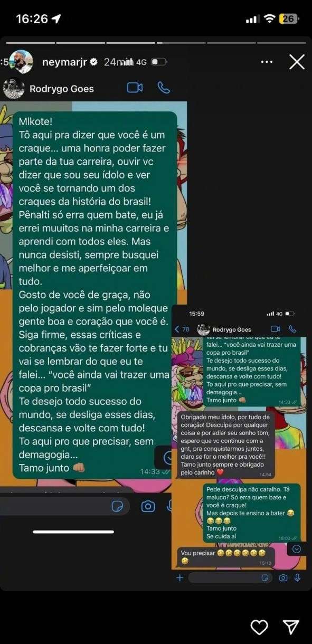Open camera icon in large chat bar
Viewport: 312px width, 644px height.
[148, 506]
